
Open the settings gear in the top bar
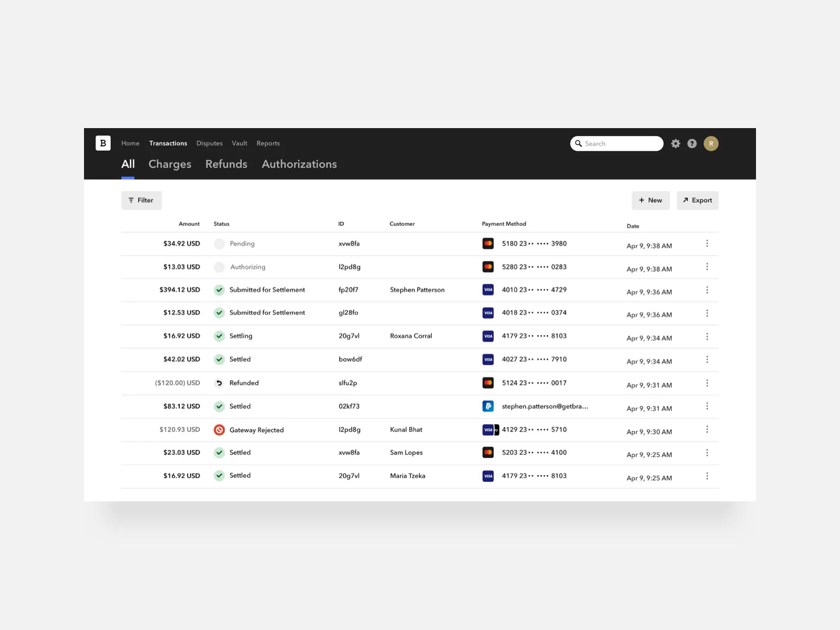coord(675,143)
